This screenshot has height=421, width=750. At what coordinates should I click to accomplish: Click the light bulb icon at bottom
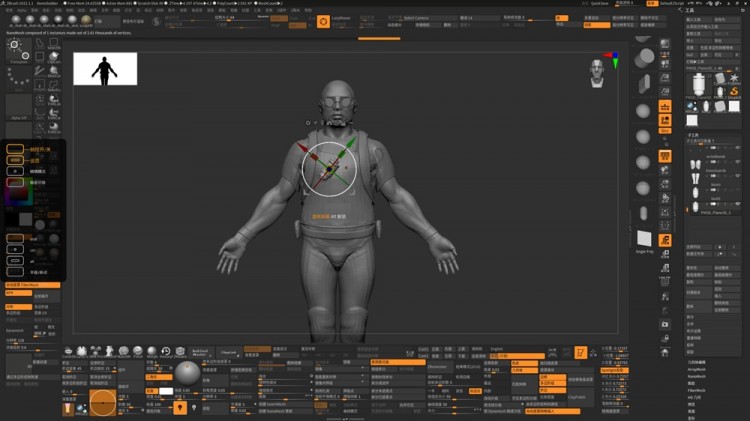194,408
